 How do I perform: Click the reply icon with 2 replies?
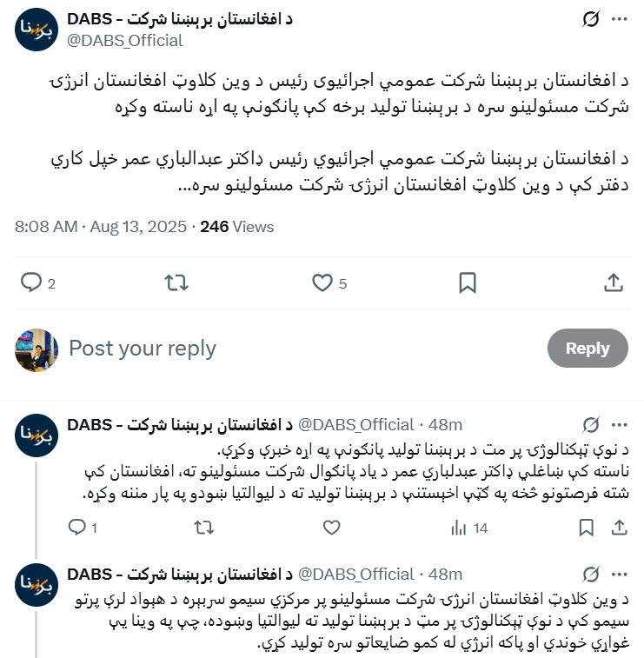(x=32, y=282)
